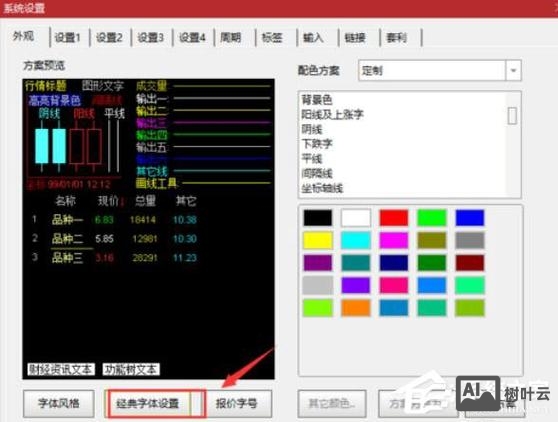Pick the violet color swatch

356,285
